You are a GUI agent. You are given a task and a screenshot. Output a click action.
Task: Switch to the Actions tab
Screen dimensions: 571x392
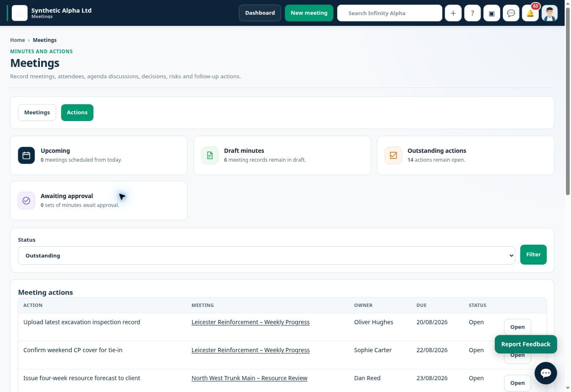tap(77, 113)
